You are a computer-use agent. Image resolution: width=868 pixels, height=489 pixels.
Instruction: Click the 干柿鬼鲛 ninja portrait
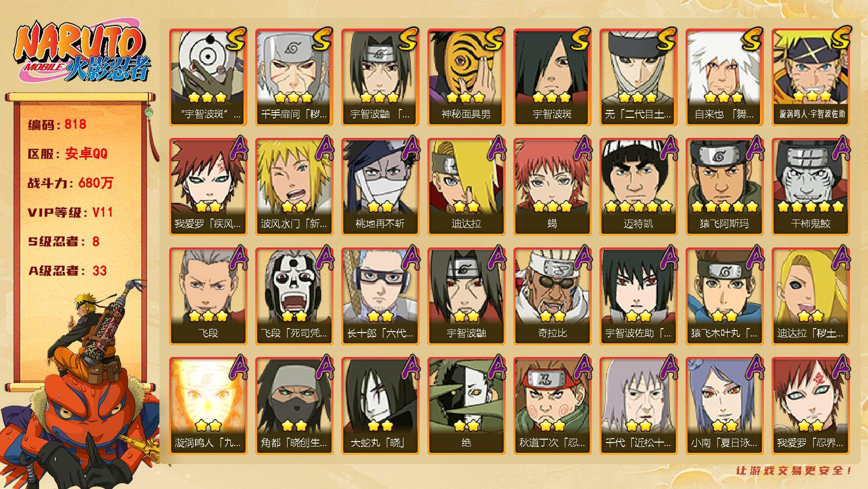(810, 186)
